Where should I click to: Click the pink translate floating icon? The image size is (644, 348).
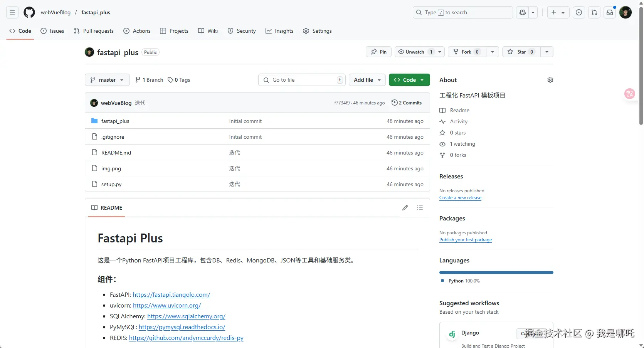tap(630, 94)
